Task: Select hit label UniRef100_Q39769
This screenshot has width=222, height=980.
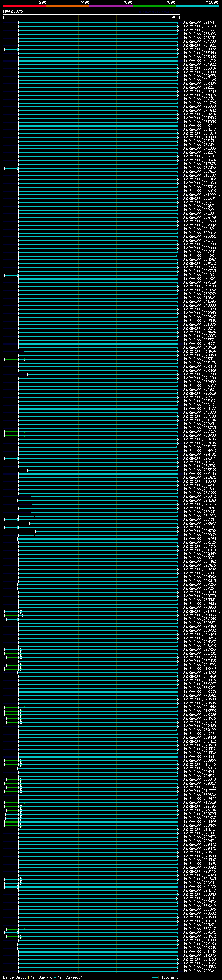Action: point(199,294)
